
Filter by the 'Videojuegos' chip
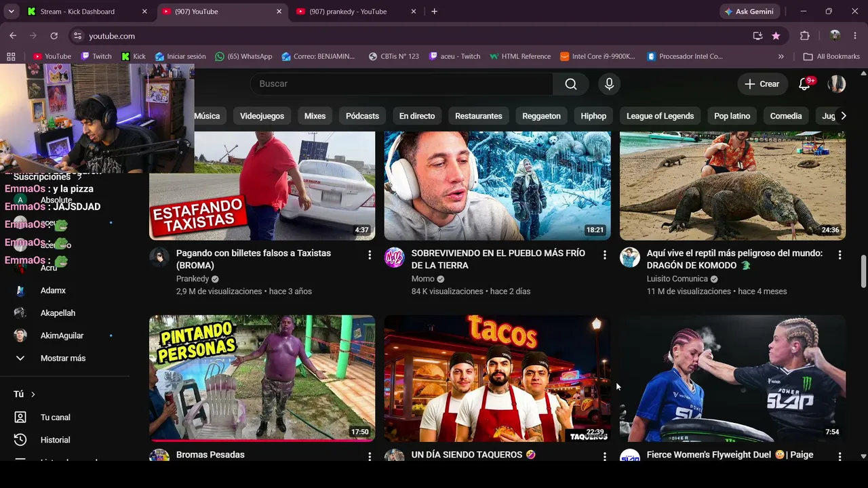(262, 116)
